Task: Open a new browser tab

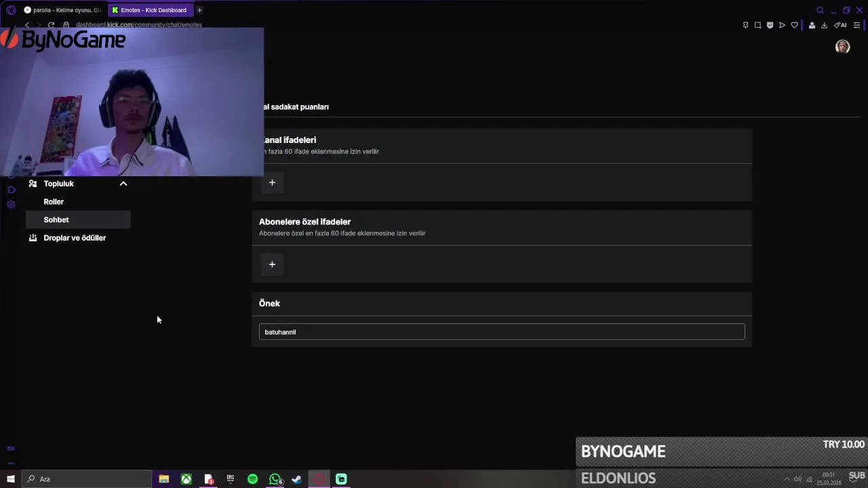Action: 199,10
